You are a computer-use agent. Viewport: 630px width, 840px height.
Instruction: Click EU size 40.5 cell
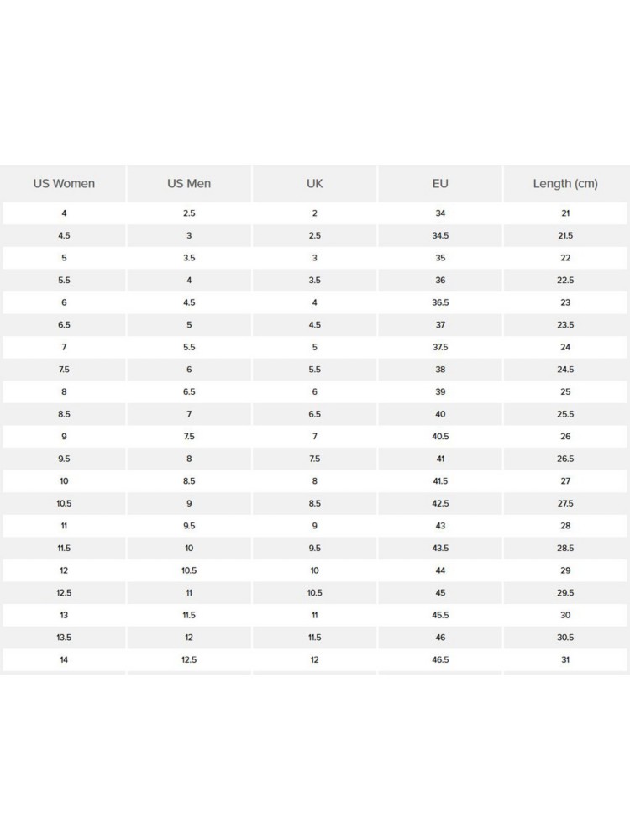(440, 437)
